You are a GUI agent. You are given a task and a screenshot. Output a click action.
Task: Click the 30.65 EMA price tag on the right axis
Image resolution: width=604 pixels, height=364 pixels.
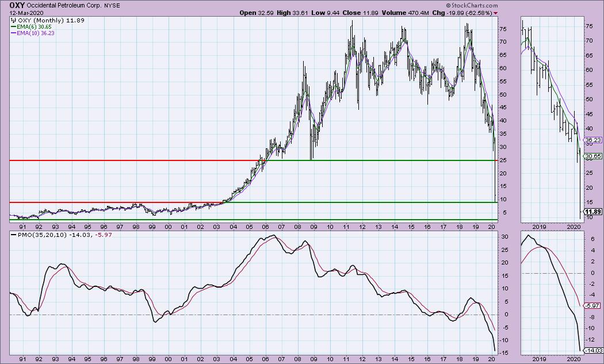(593, 156)
